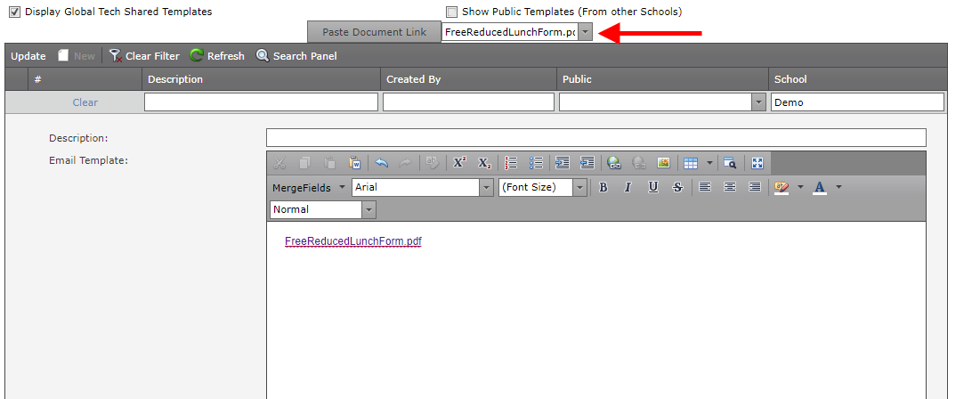Expand the Public filter dropdown

click(x=758, y=102)
